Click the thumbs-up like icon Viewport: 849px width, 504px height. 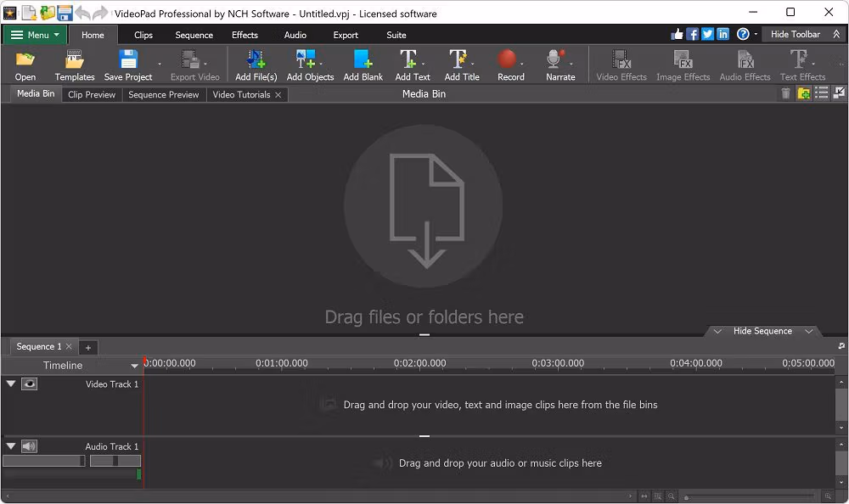click(x=677, y=34)
